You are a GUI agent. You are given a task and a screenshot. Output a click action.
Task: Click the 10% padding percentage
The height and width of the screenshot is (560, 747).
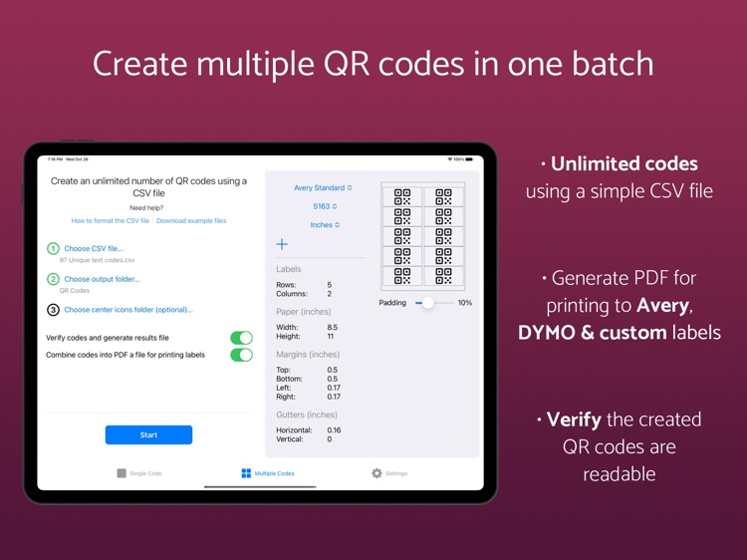pos(465,303)
